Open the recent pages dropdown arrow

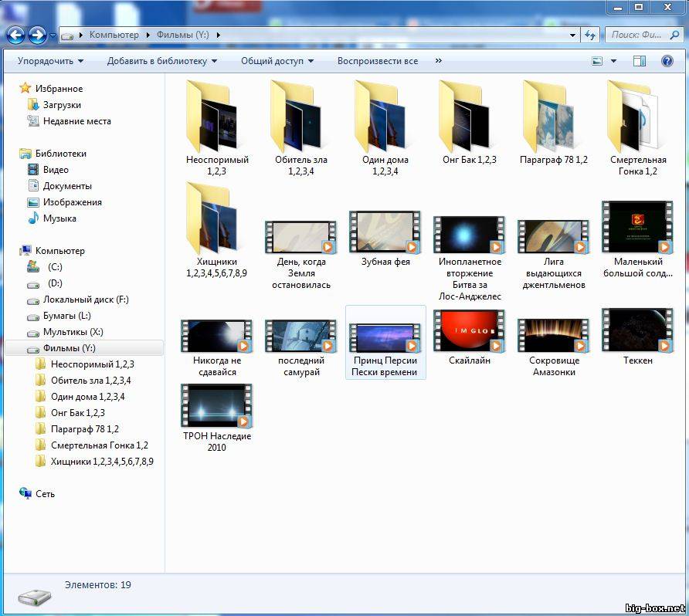(x=53, y=36)
